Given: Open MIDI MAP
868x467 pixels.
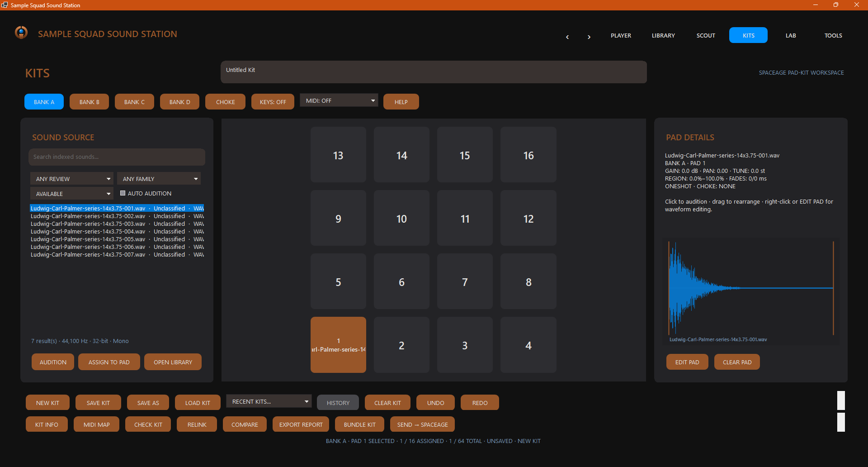Looking at the screenshot, I should tap(96, 424).
